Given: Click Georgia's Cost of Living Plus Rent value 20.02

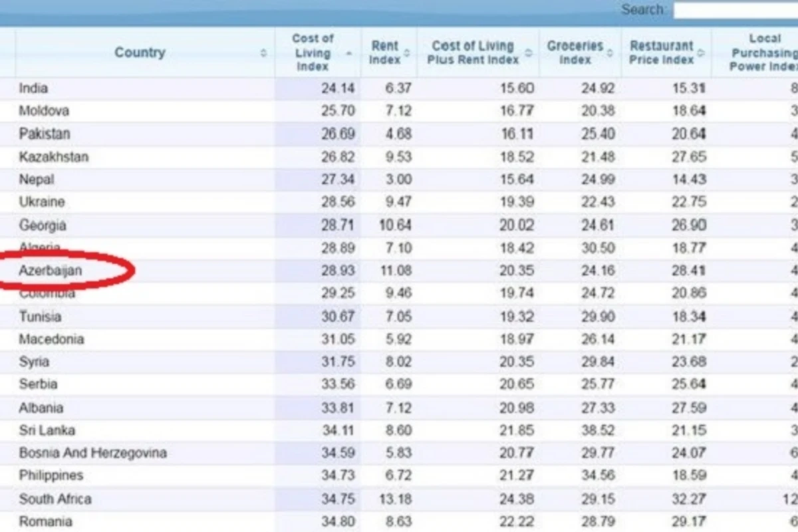Looking at the screenshot, I should (517, 225).
